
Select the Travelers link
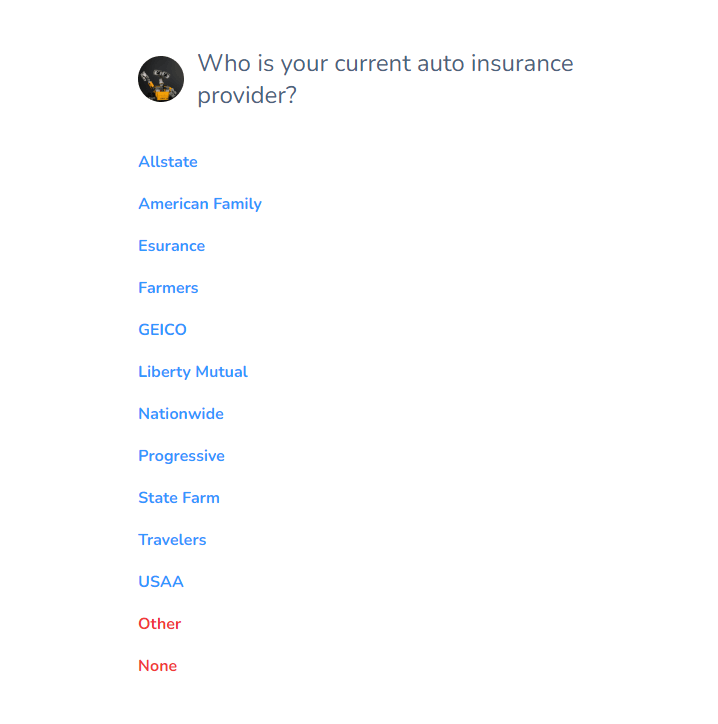click(172, 540)
